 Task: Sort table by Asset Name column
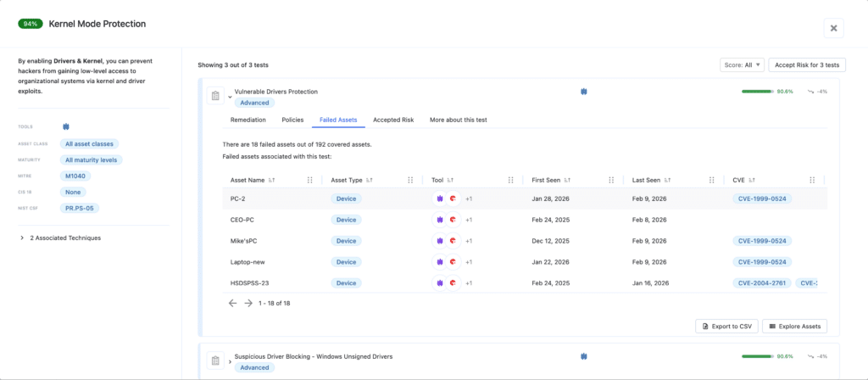[x=272, y=180]
